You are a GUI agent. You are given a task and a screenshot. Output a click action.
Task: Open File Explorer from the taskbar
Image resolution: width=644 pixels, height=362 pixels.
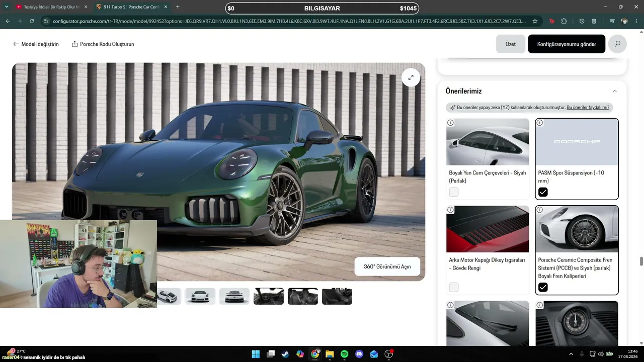coord(330,354)
